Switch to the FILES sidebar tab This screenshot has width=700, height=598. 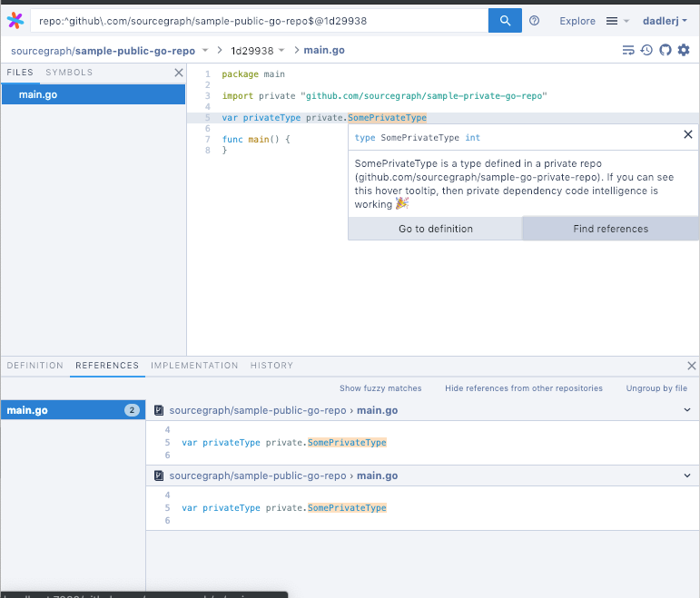(20, 73)
